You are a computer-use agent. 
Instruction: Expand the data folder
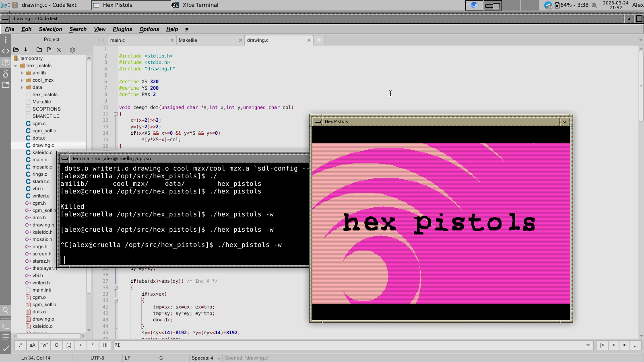[x=22, y=87]
